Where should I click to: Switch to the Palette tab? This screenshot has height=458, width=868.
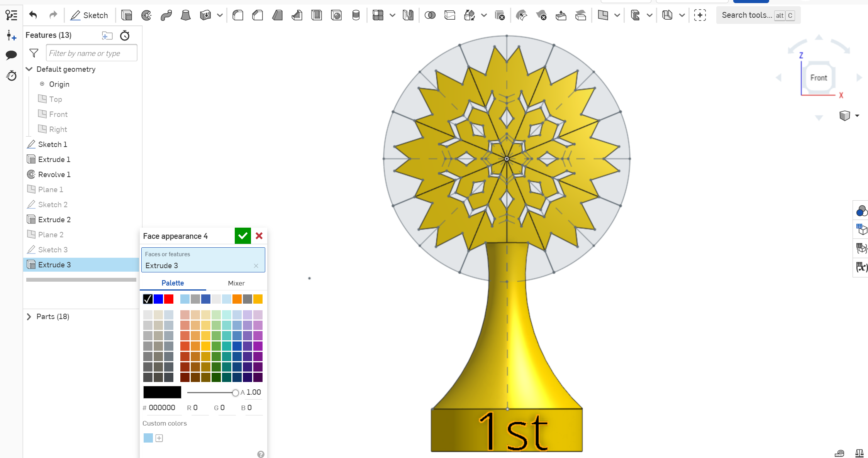coord(173,283)
